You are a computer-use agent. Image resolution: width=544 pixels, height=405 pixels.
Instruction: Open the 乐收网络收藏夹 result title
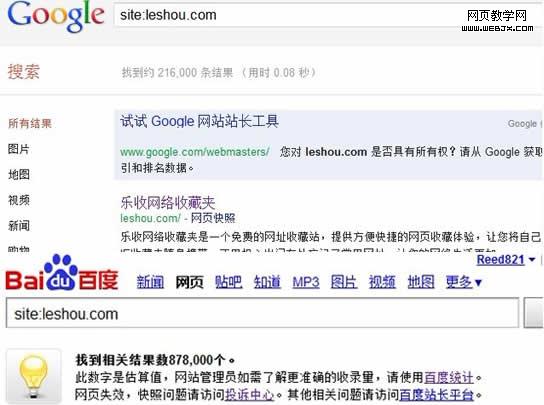point(168,202)
